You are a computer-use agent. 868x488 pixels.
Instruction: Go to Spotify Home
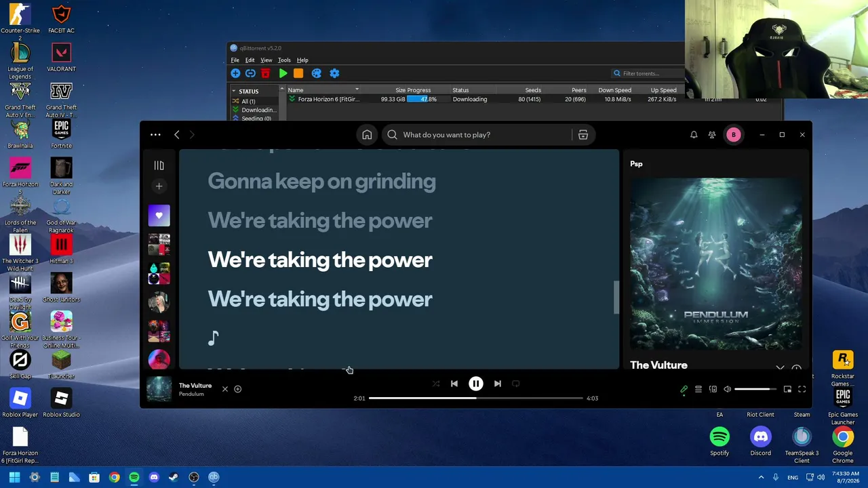click(x=367, y=135)
